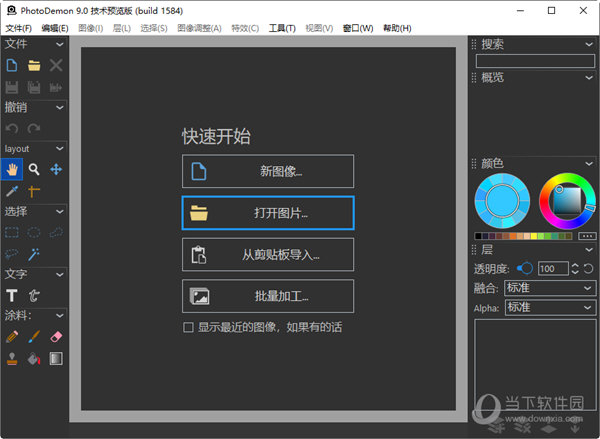Collapse the 撤销 toolbox section

tap(60, 108)
